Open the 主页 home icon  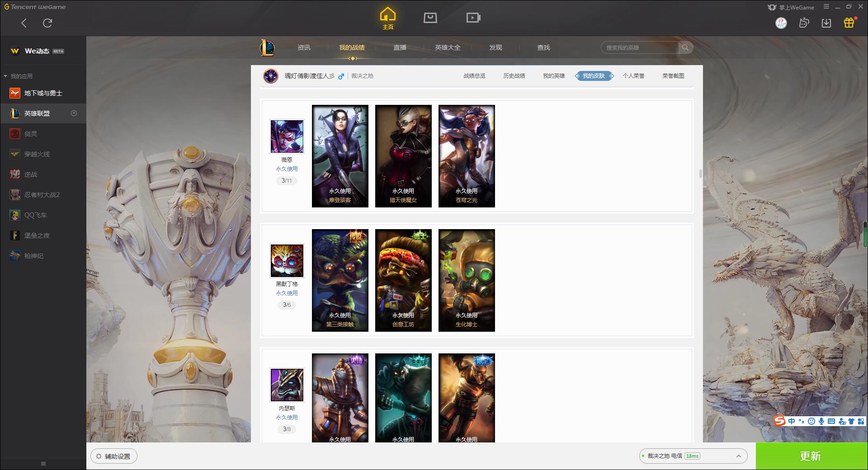[387, 19]
